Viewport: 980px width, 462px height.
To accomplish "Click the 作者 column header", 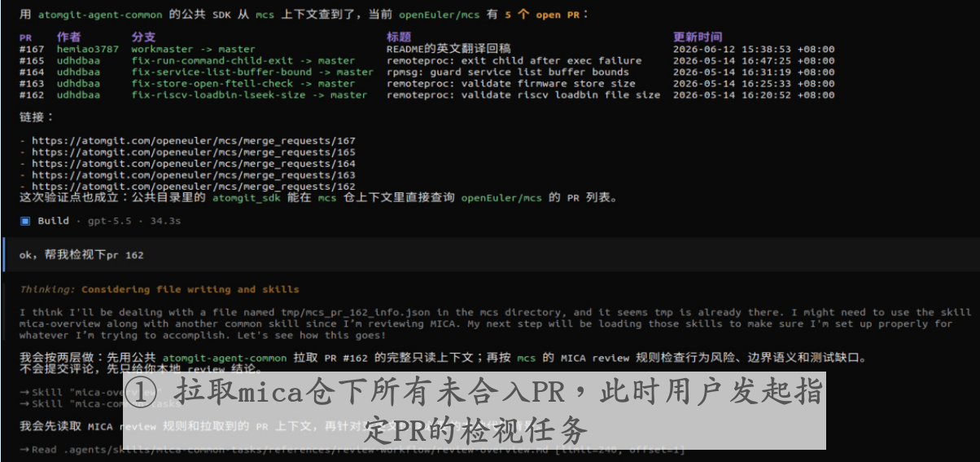I will pos(68,37).
